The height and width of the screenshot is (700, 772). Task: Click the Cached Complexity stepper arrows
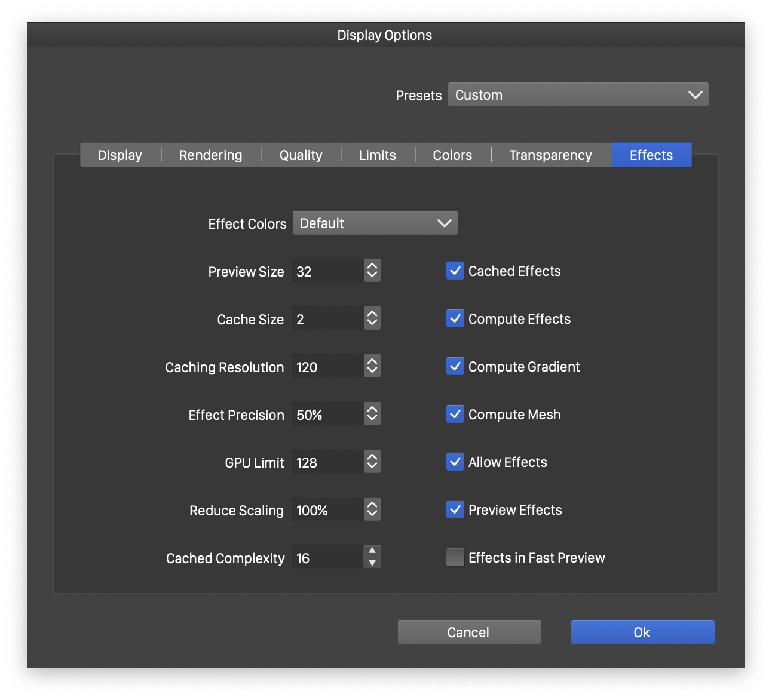[x=372, y=557]
